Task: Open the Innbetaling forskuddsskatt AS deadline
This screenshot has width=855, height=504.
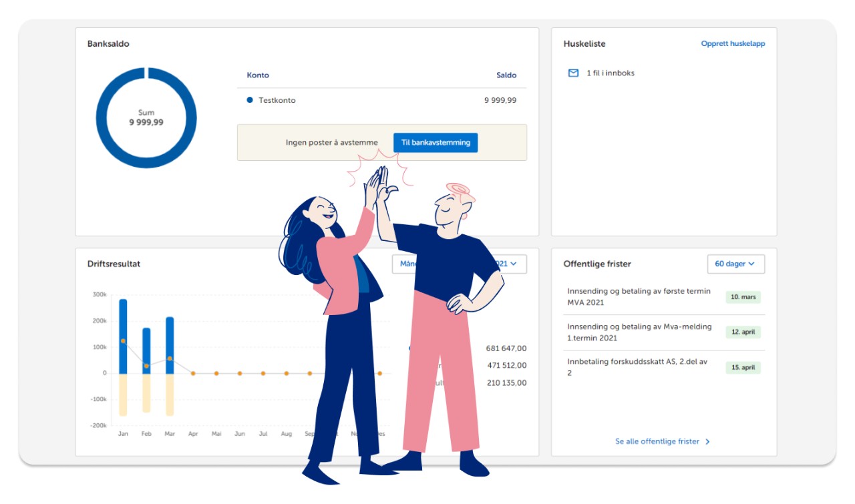Action: click(637, 367)
